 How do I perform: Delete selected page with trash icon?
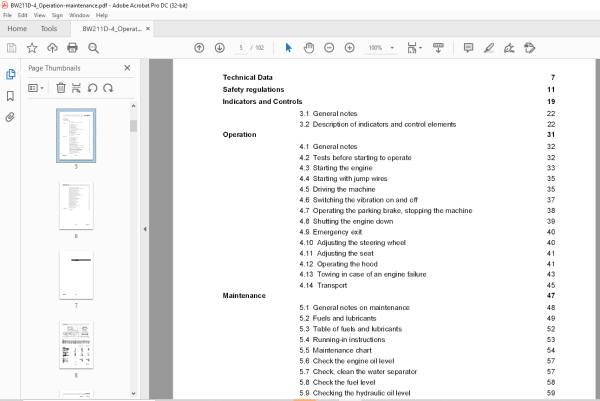coord(61,88)
